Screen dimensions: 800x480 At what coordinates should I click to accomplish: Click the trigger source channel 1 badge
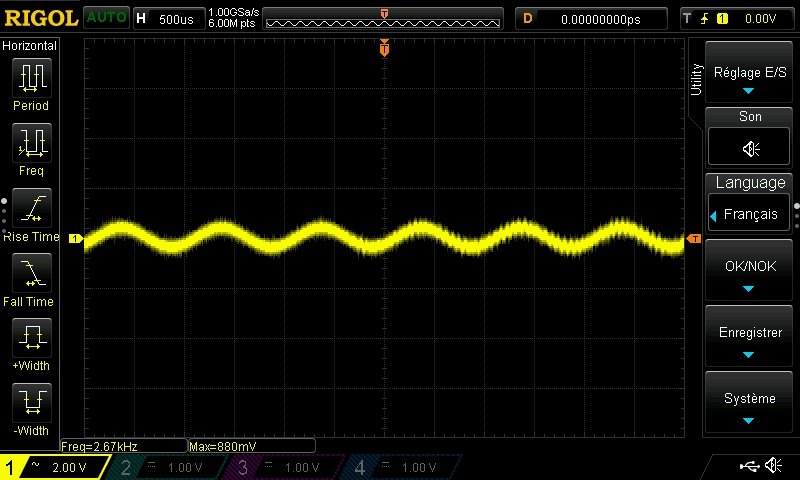click(722, 19)
